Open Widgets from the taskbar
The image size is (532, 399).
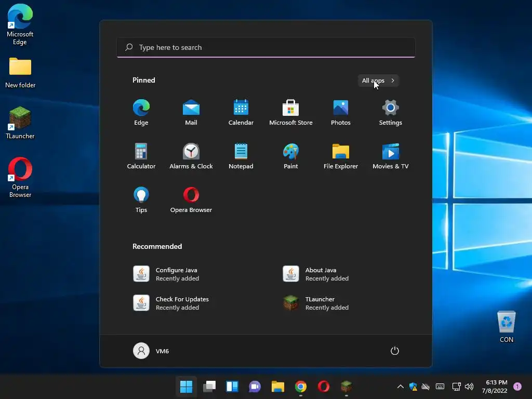click(x=232, y=387)
